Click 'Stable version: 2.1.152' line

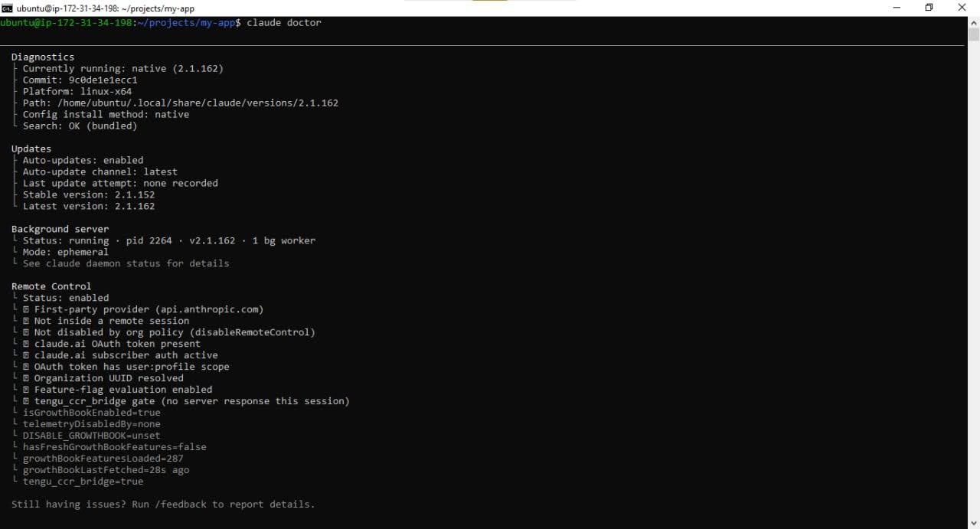pos(88,195)
